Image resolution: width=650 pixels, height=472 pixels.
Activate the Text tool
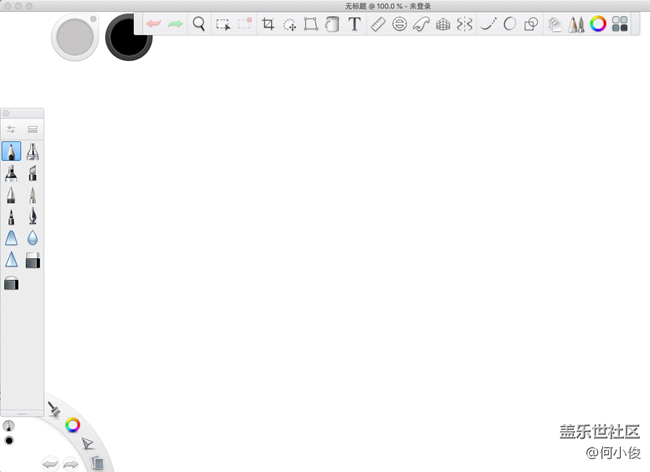coord(354,24)
